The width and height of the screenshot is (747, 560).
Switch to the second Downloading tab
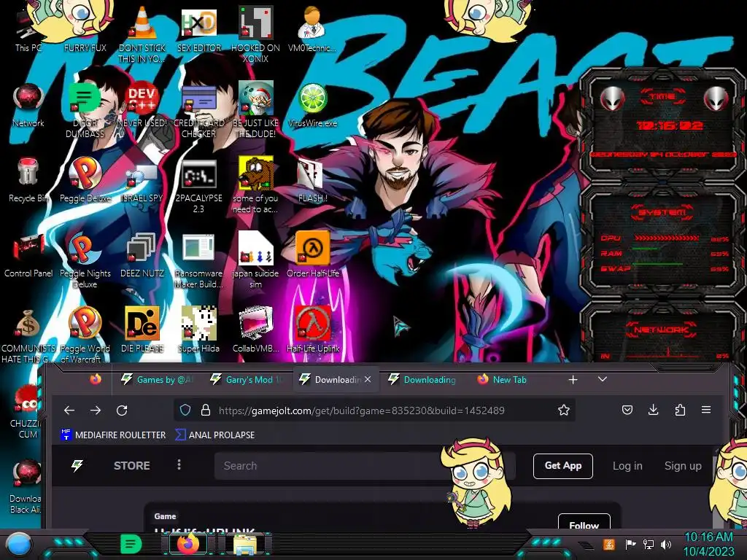tap(424, 379)
